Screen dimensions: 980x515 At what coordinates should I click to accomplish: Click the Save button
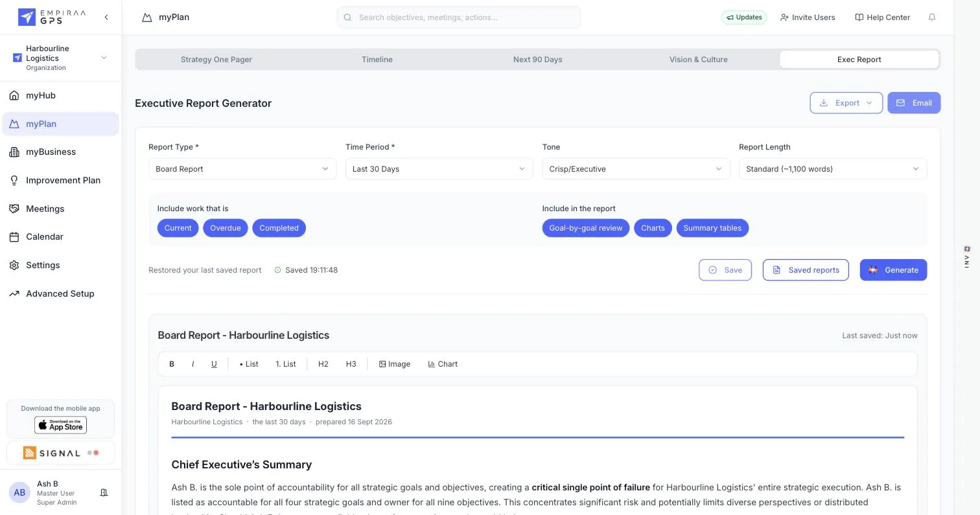(725, 270)
